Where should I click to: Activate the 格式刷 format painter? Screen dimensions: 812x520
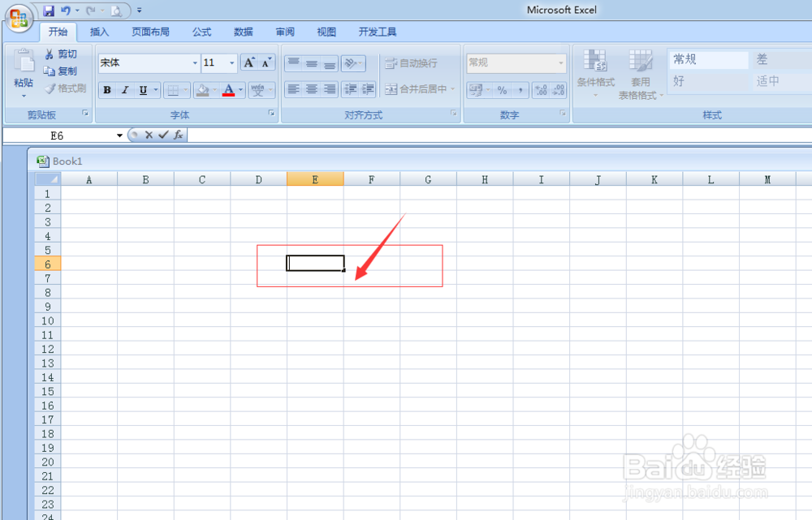[x=65, y=88]
